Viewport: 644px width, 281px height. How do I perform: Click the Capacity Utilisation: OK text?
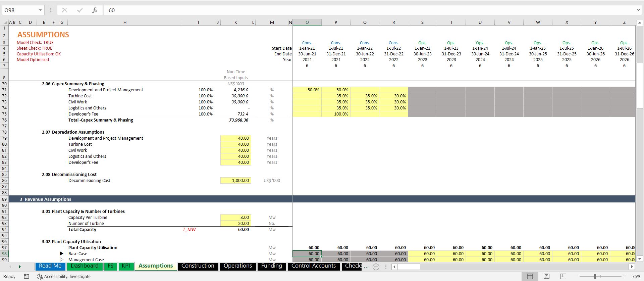[39, 54]
